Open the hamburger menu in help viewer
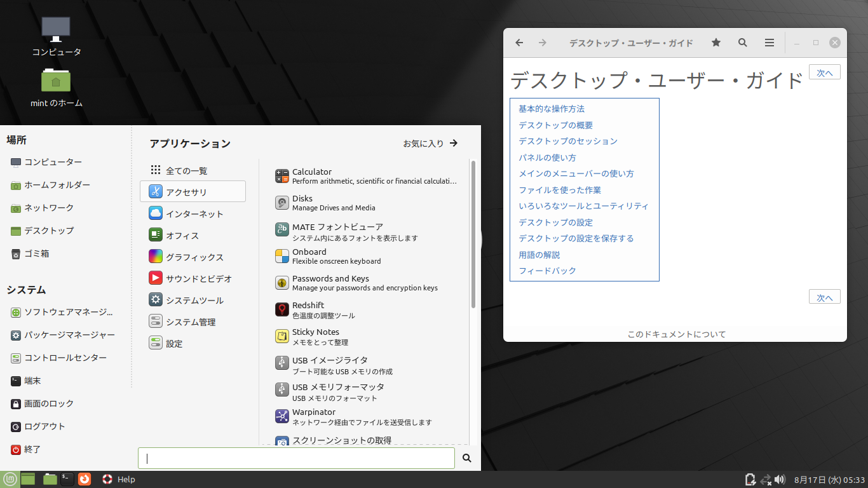This screenshot has height=488, width=868. point(770,43)
